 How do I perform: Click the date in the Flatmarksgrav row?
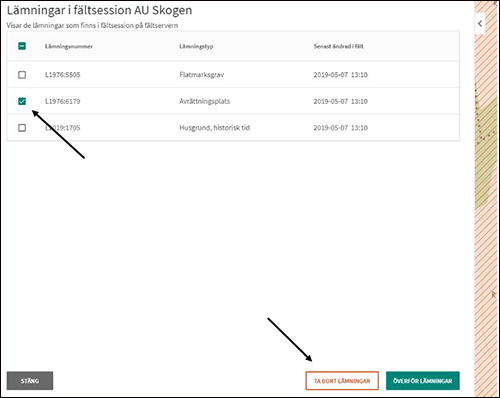tap(340, 75)
